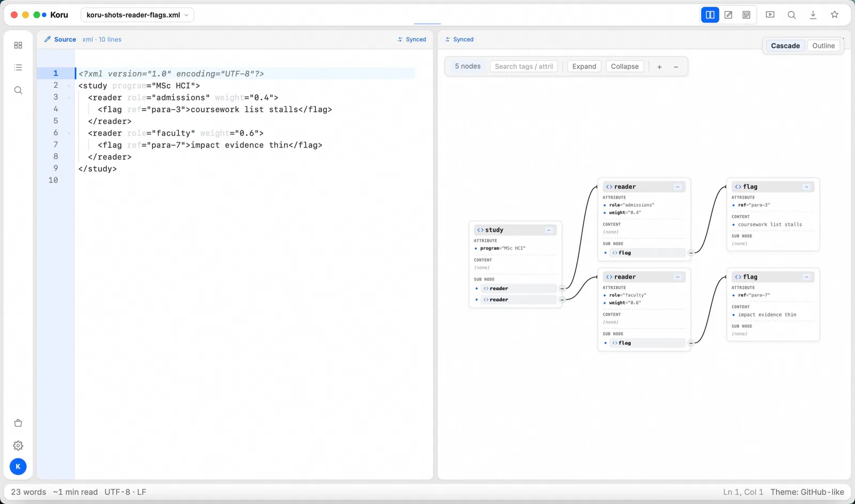The width and height of the screenshot is (855, 504).
Task: Click Theme: GitHub-like in status bar
Action: 807,492
